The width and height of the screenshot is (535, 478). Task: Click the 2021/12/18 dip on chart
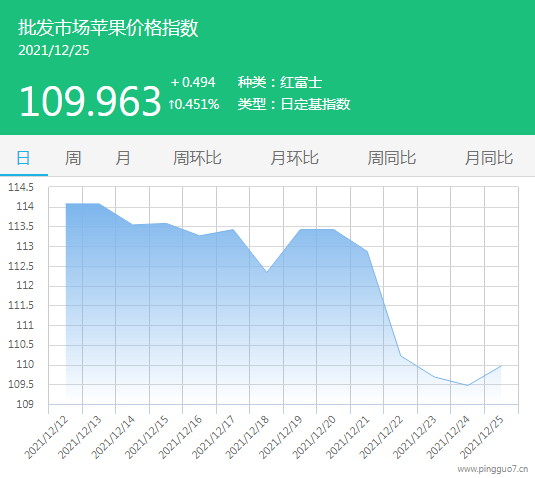click(x=266, y=272)
